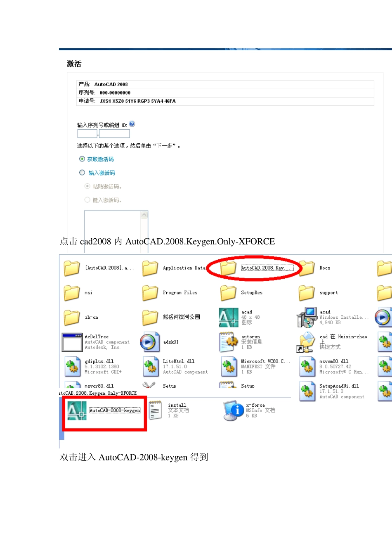This screenshot has height=555, width=392.
Task: Select the msvcm80.dll file
Action: coord(334,367)
